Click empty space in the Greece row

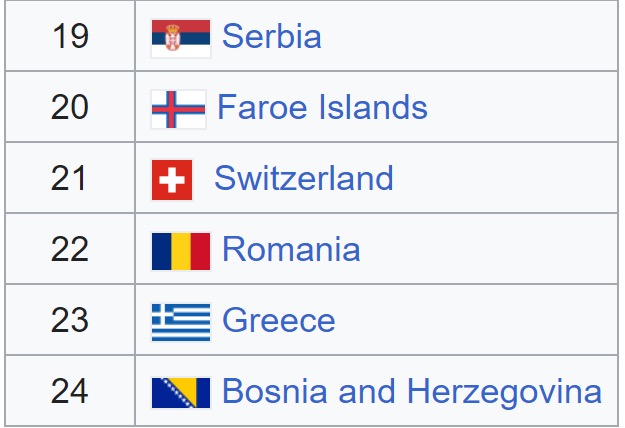coord(478,320)
